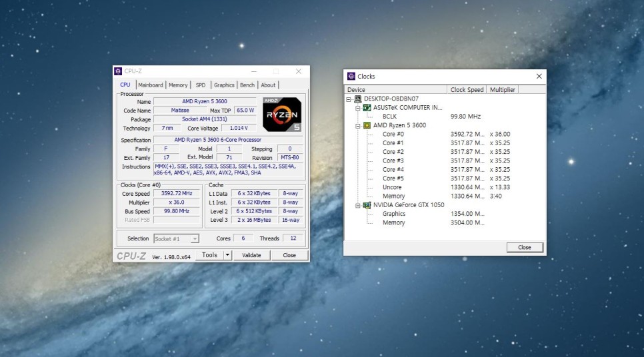Click the Revision value MTS-B0

tap(290, 158)
